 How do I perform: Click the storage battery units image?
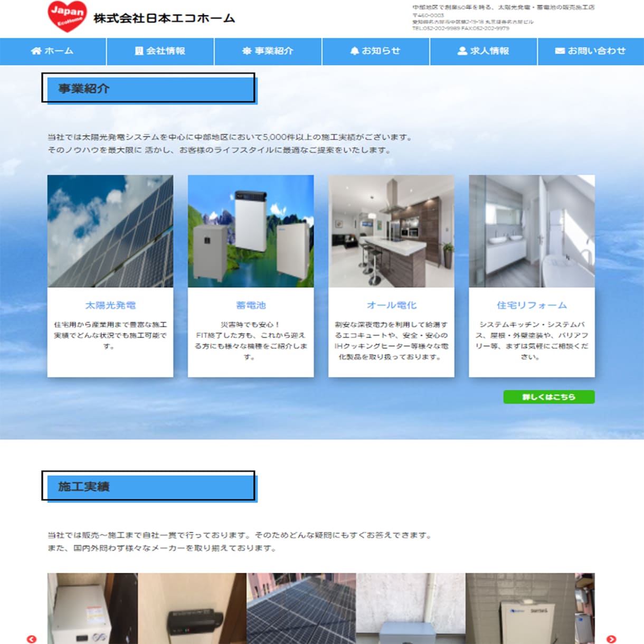(251, 231)
